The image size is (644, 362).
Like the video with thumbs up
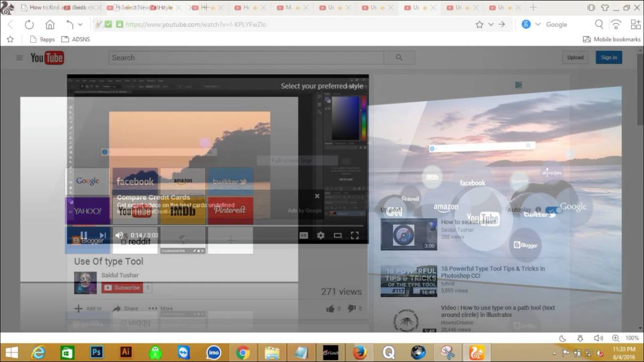coord(331,308)
